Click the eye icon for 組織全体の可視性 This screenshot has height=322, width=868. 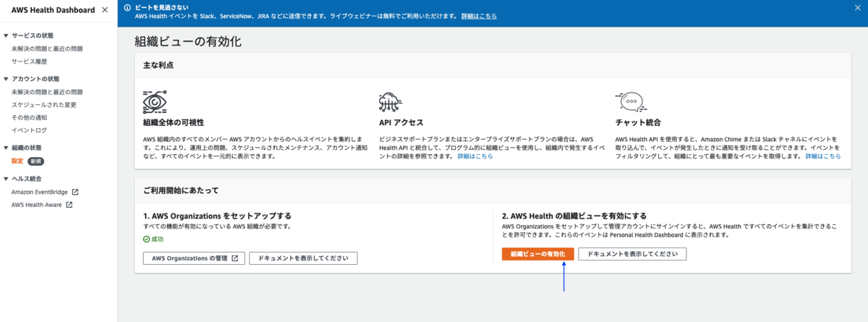pyautogui.click(x=155, y=102)
